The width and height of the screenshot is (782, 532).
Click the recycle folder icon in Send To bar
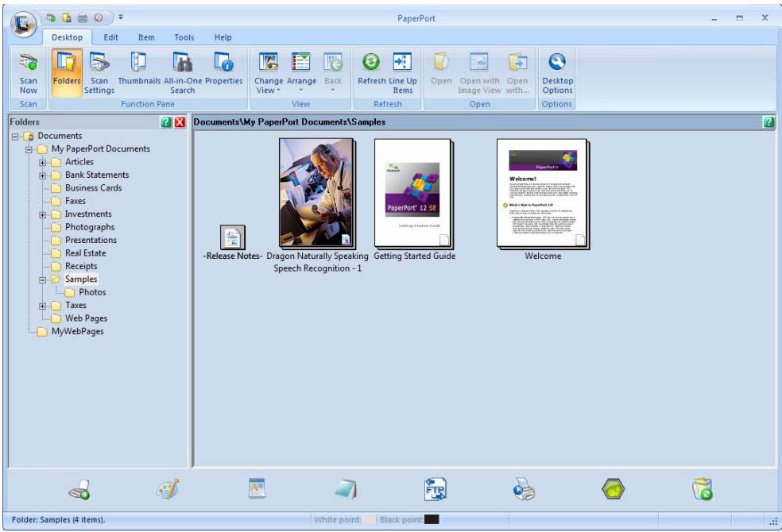coord(703,489)
